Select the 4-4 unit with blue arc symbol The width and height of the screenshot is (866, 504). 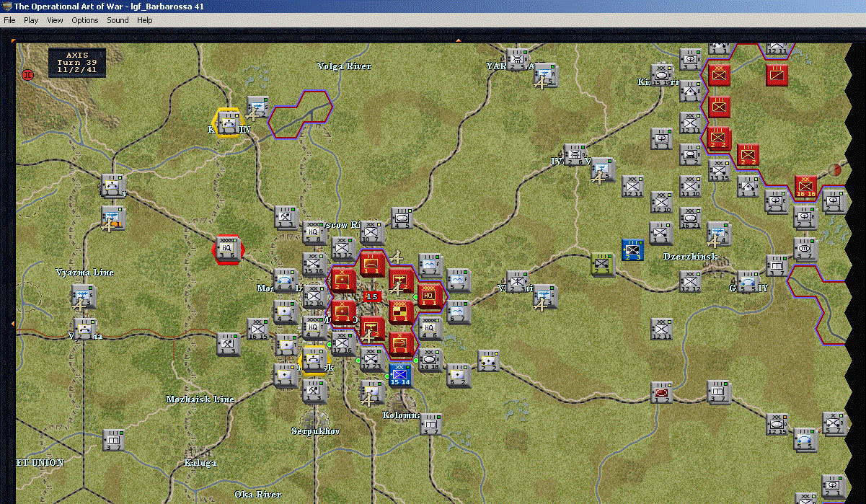[x=285, y=280]
